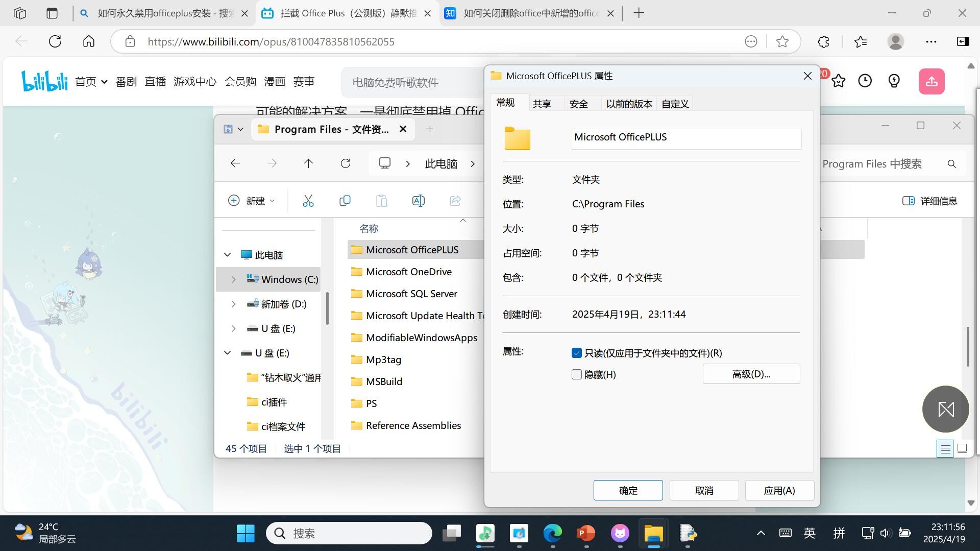Collapse the lower U 盘 (E:) node
The height and width of the screenshot is (551, 980).
(228, 353)
